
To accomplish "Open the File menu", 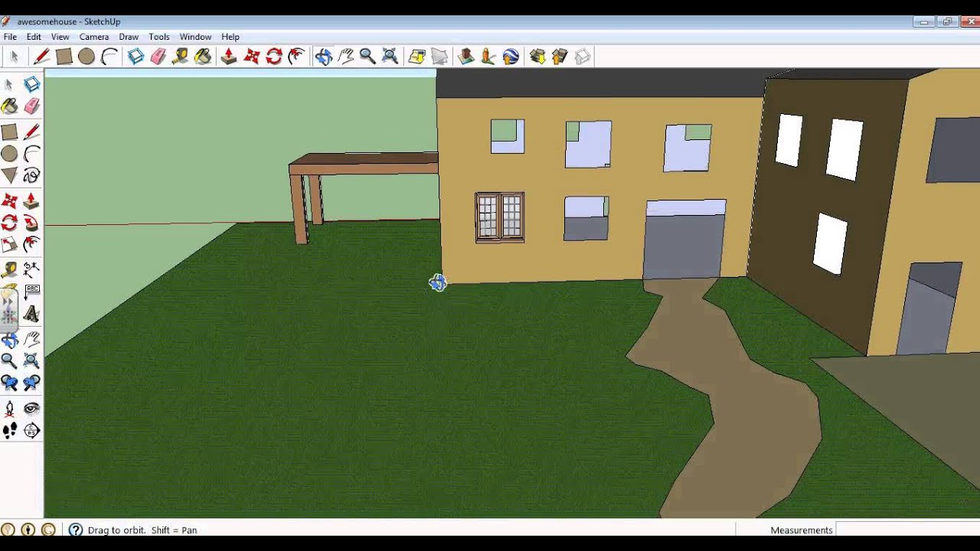I will (x=10, y=37).
